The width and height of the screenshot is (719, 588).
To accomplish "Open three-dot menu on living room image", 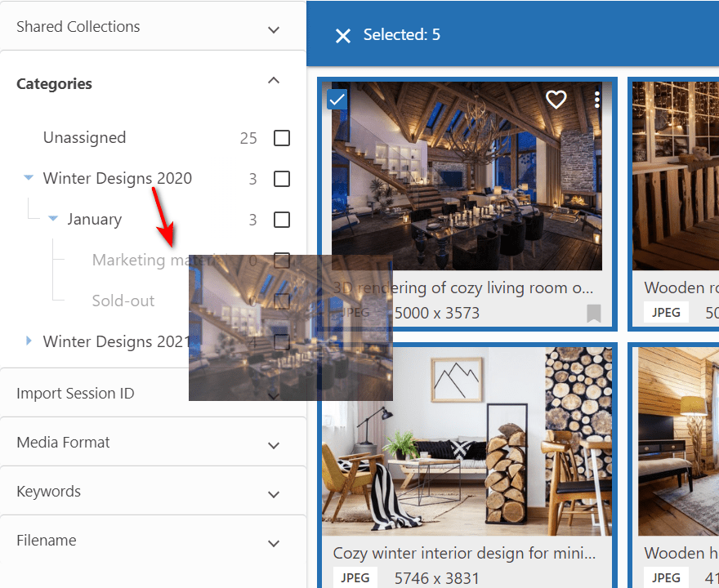I will point(597,100).
